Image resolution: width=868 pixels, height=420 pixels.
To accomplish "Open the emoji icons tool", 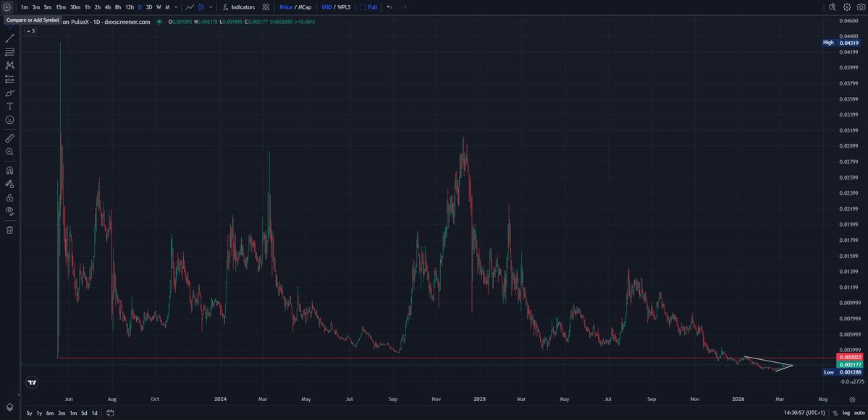I will 9,119.
